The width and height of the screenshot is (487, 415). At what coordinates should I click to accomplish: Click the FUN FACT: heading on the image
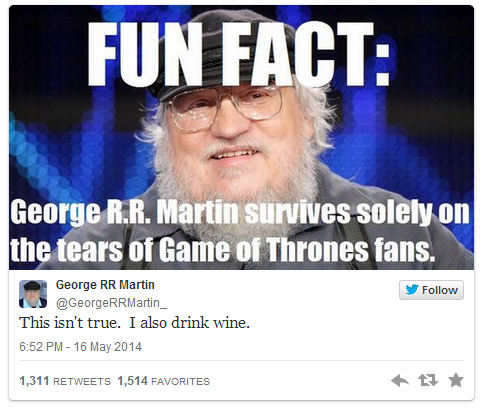[239, 54]
